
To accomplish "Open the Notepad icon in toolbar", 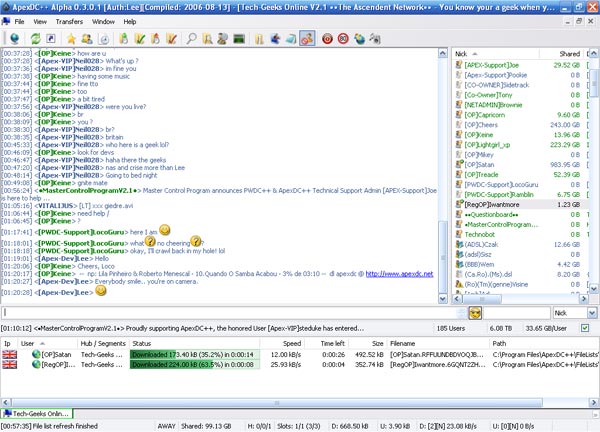I will coord(292,39).
